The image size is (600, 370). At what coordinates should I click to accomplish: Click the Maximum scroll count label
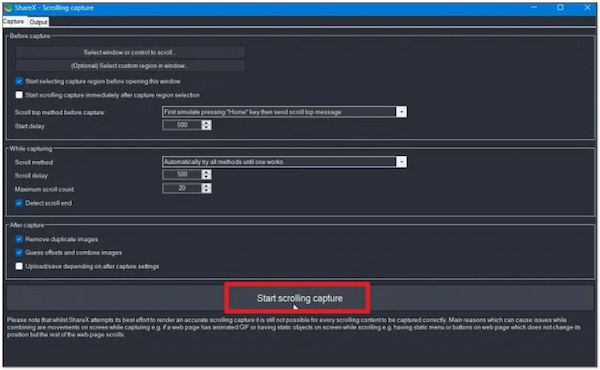point(44,189)
